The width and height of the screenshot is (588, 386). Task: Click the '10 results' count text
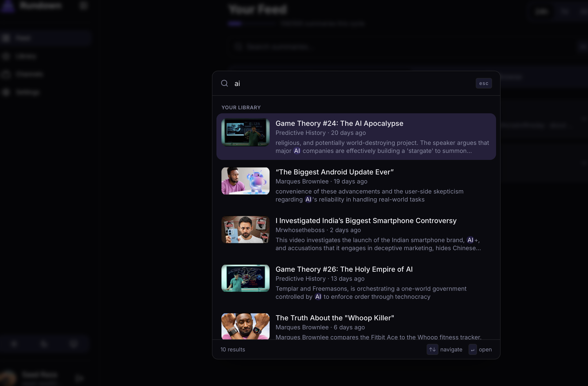pyautogui.click(x=232, y=349)
